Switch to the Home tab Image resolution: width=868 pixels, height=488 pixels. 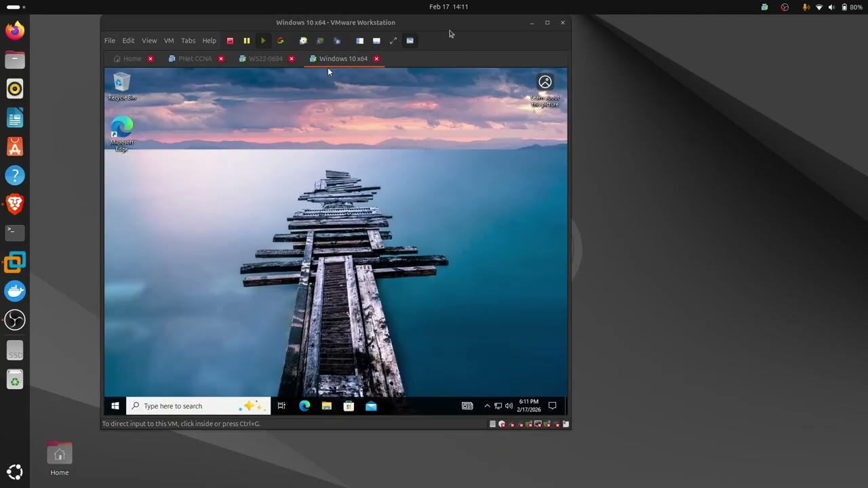point(127,59)
